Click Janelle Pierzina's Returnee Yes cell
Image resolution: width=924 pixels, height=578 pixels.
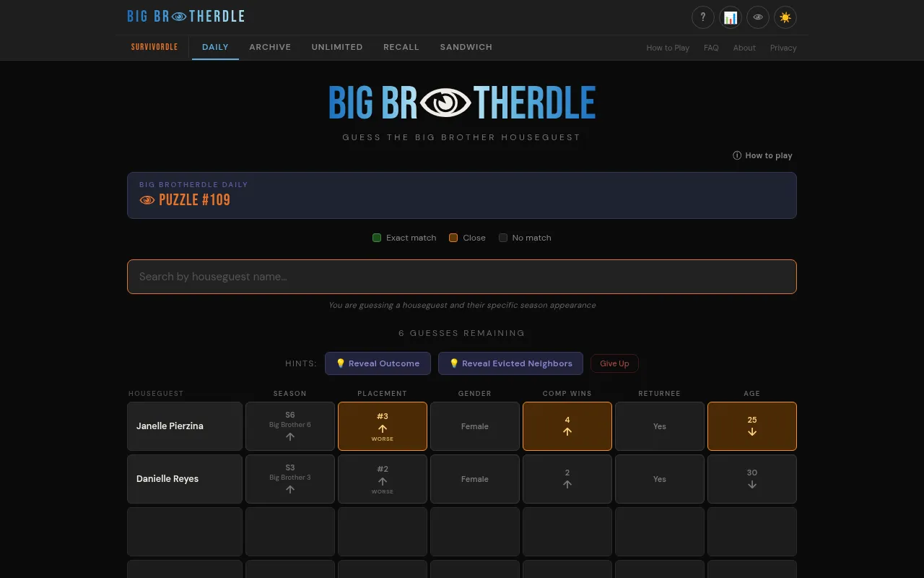coord(660,426)
